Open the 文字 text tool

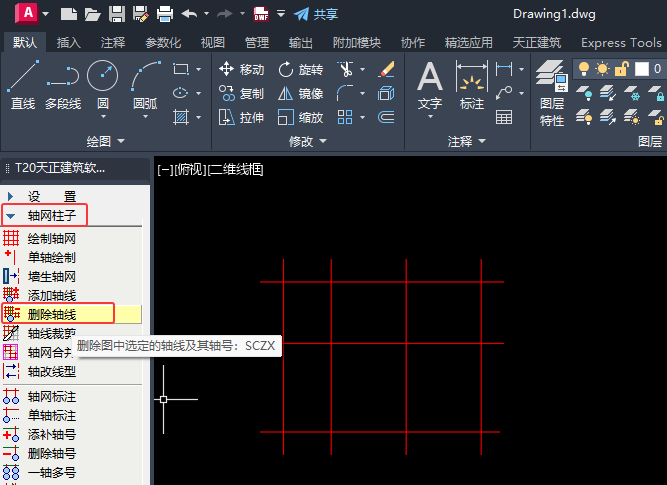tap(430, 85)
